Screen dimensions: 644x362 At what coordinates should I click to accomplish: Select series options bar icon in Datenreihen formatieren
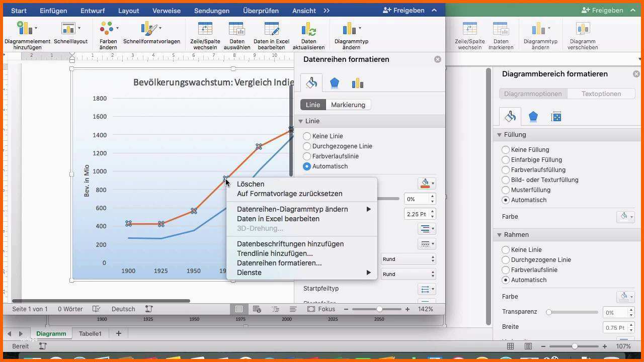[x=358, y=83]
